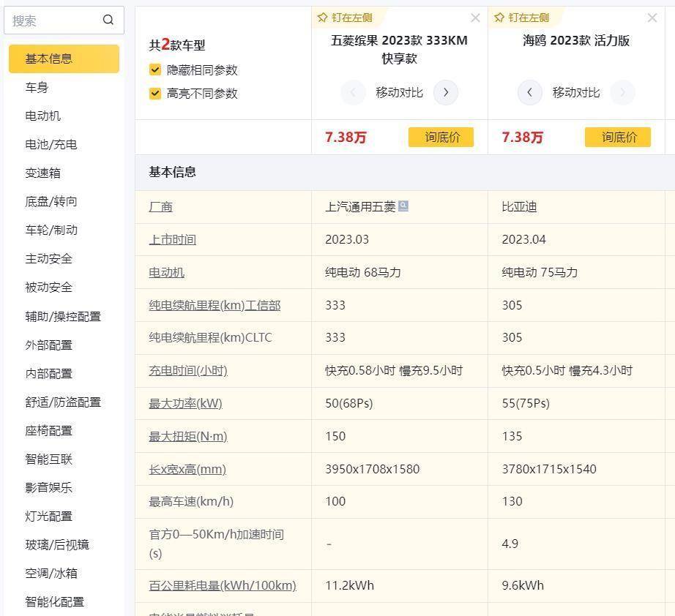Select 玻璃/后视镜 in sidebar
This screenshot has width=675, height=616.
pos(57,544)
